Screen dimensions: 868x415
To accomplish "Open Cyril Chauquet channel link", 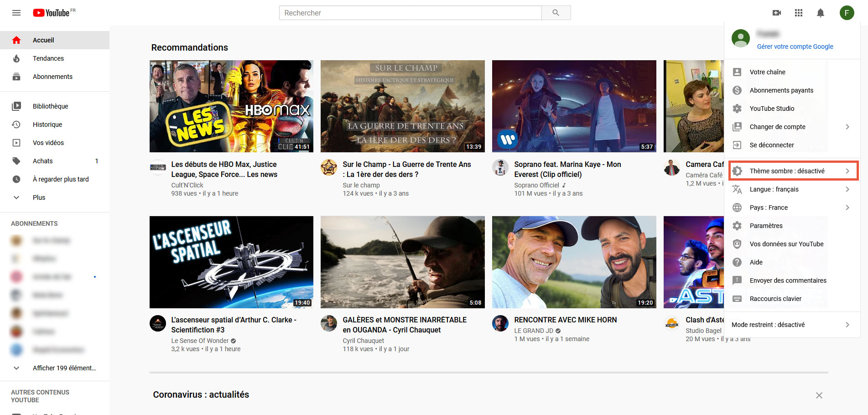I will click(363, 341).
